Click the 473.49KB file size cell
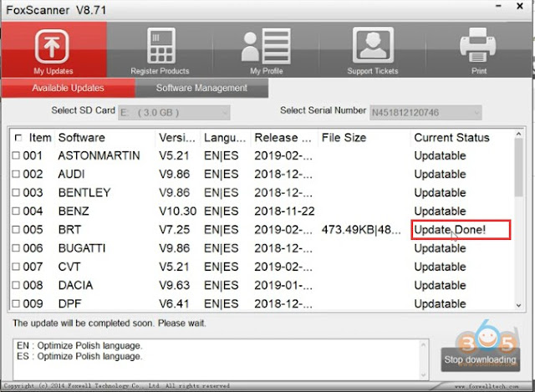Screen dimensions: 535x392 pyautogui.click(x=361, y=230)
